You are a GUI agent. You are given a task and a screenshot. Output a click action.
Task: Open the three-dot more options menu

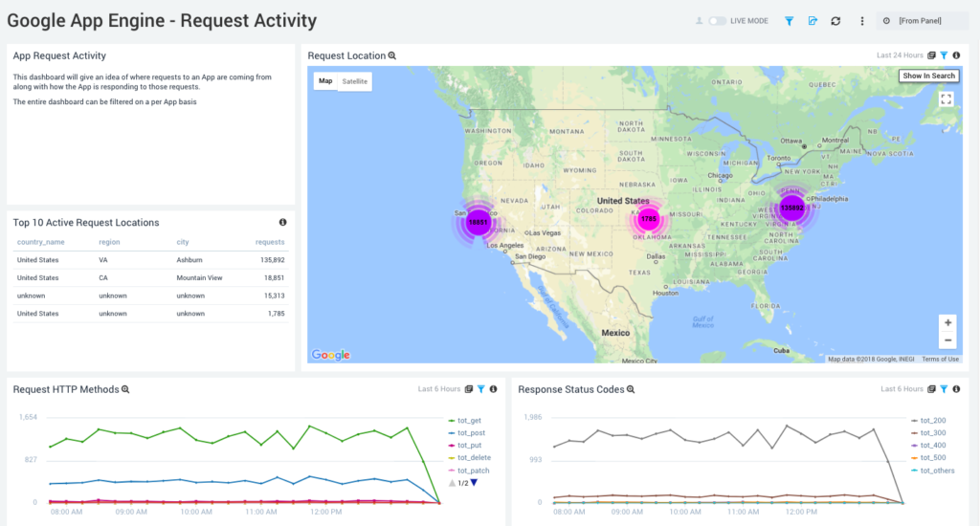tap(862, 21)
